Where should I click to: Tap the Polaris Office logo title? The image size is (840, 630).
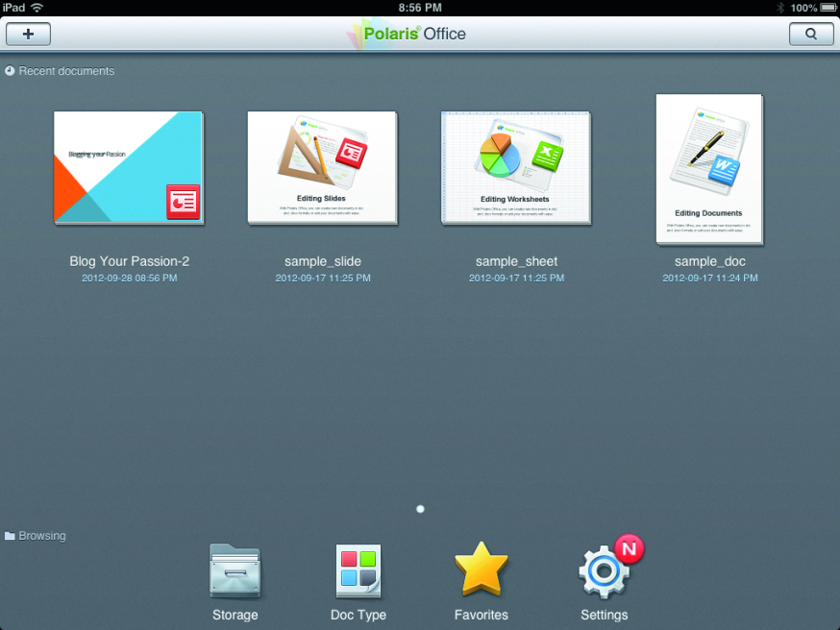(407, 34)
